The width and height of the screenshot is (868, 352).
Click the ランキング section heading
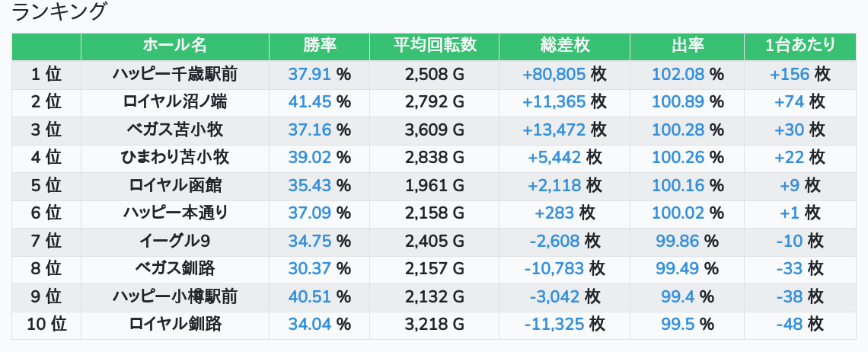tap(59, 12)
